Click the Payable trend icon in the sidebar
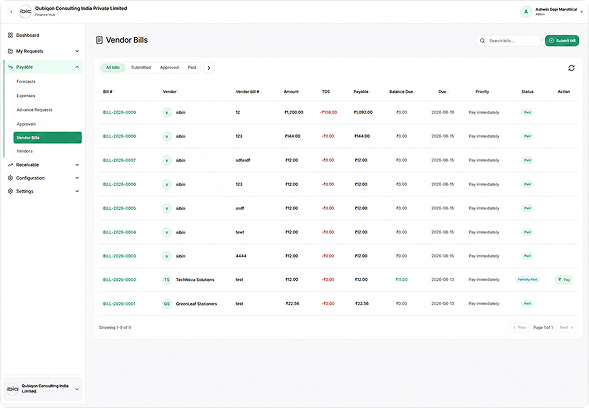 (11, 67)
